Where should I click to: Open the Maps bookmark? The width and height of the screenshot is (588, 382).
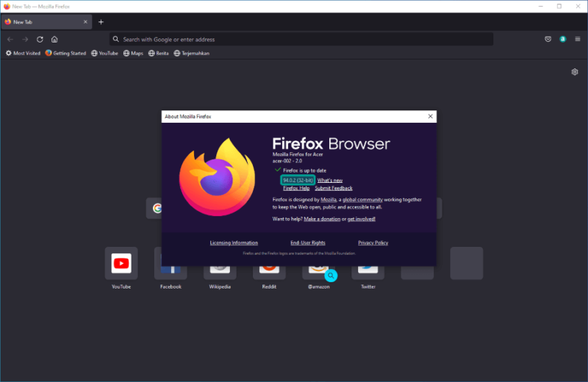tap(133, 53)
